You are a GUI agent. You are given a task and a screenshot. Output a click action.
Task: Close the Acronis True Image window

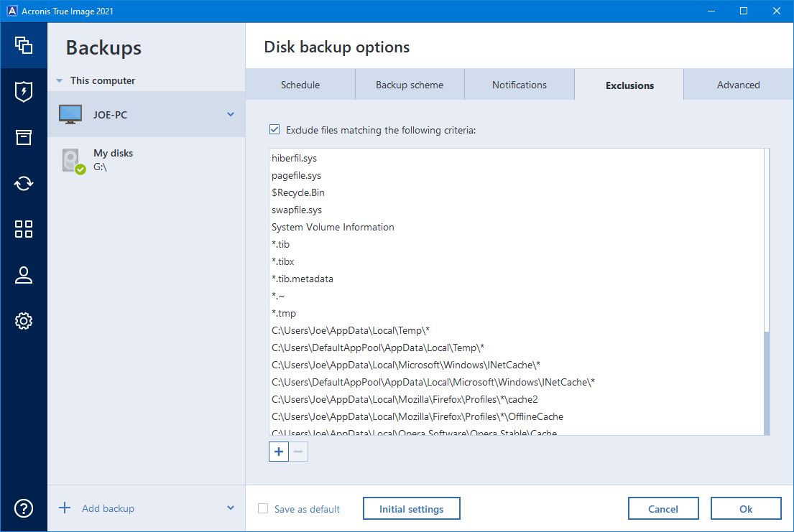[x=776, y=11]
